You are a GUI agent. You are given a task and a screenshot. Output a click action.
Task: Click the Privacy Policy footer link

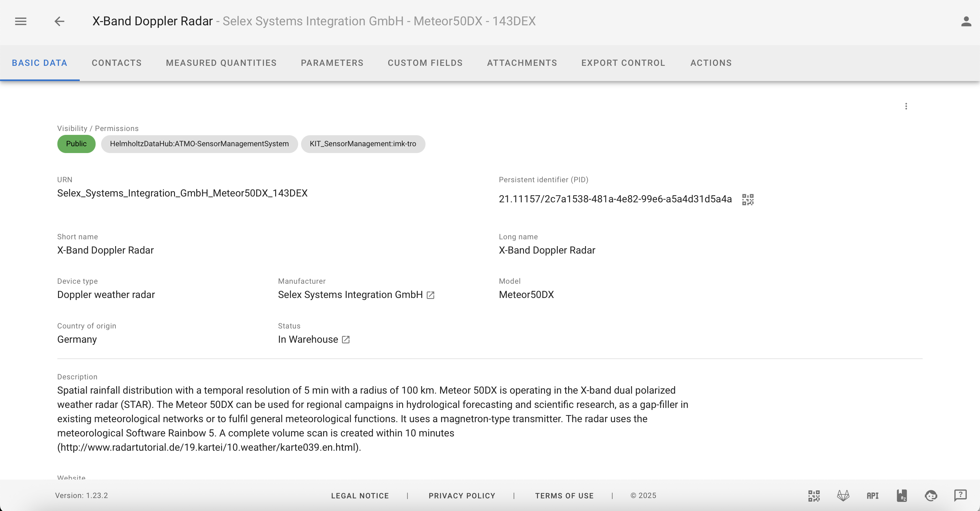tap(462, 495)
